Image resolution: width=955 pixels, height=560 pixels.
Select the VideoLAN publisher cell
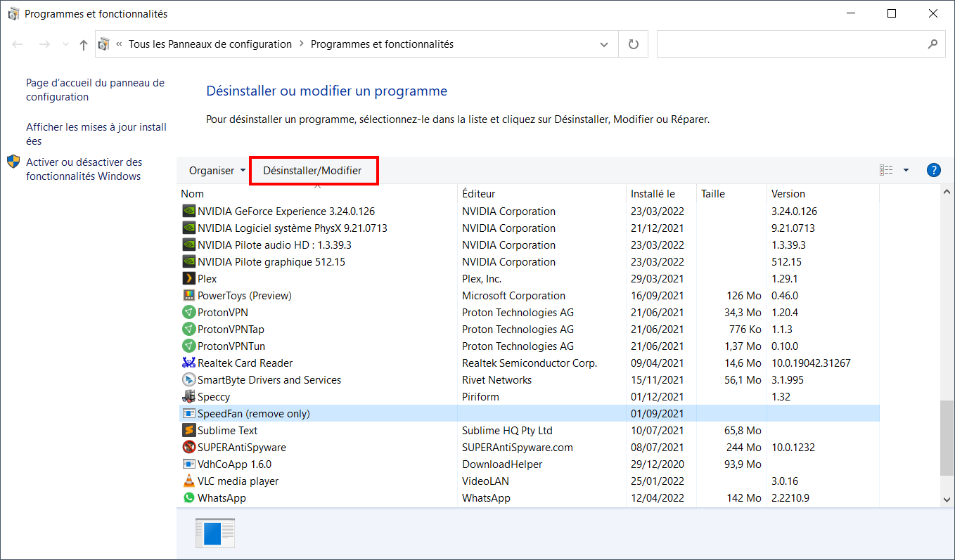click(x=485, y=481)
